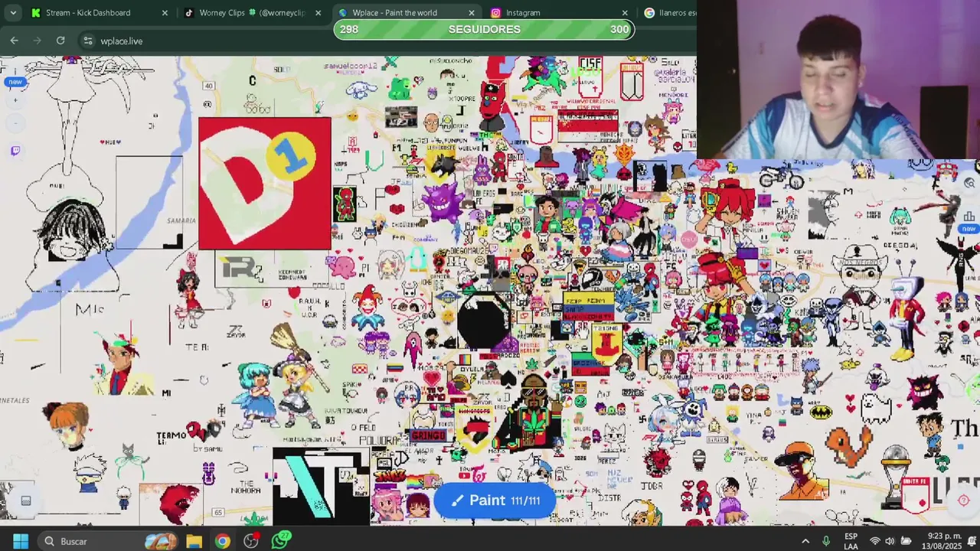Image resolution: width=980 pixels, height=551 pixels.
Task: Click the Paint 111/111 button
Action: (495, 500)
